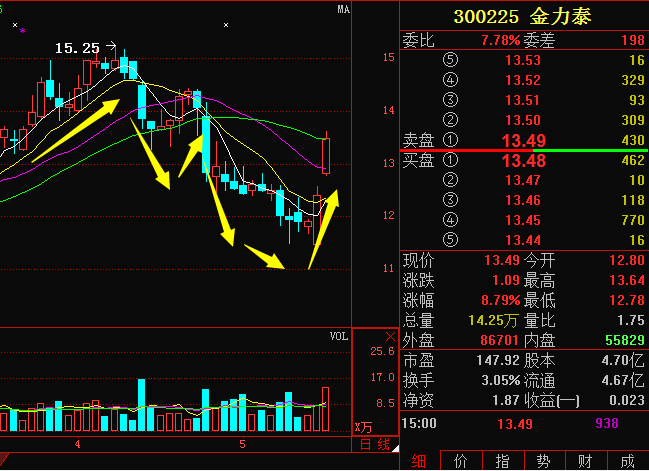Click buy 4 volume 770
The width and height of the screenshot is (649, 471).
[633, 220]
